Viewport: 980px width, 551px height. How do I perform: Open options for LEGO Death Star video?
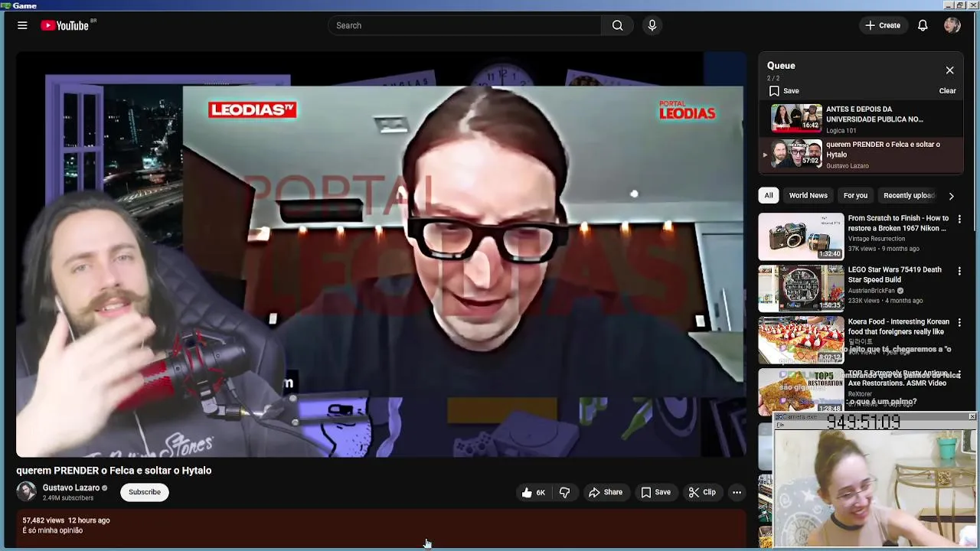click(x=959, y=271)
